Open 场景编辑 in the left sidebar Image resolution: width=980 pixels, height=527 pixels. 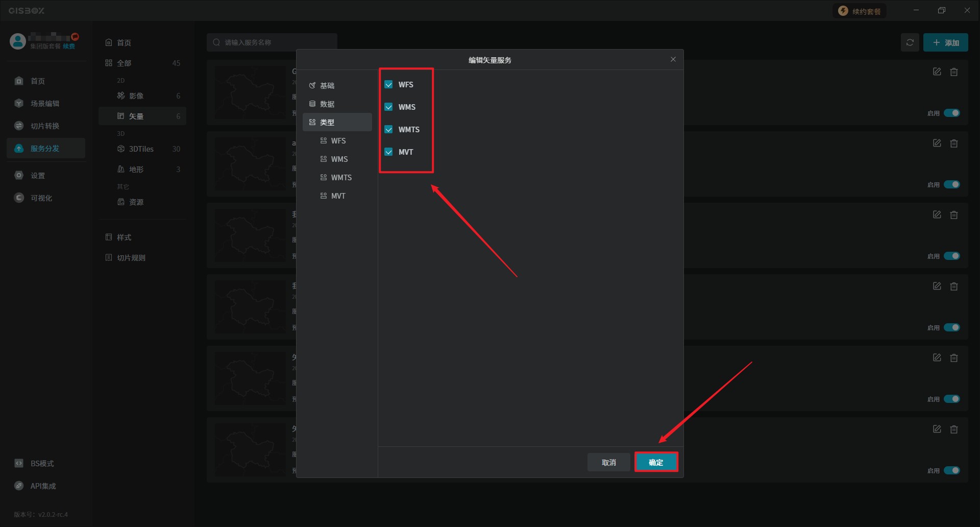coord(44,104)
